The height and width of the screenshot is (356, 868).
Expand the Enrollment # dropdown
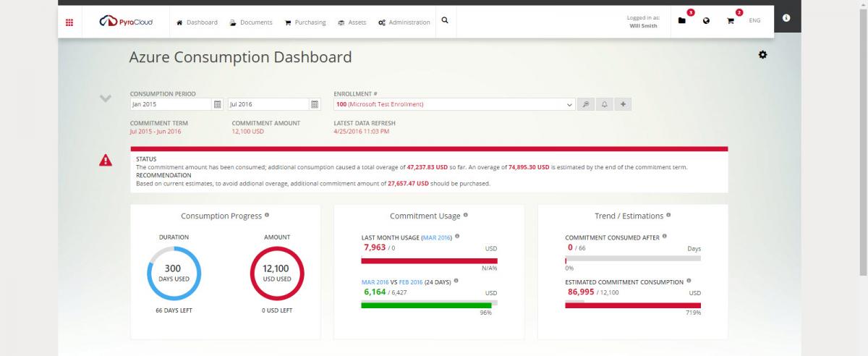570,104
